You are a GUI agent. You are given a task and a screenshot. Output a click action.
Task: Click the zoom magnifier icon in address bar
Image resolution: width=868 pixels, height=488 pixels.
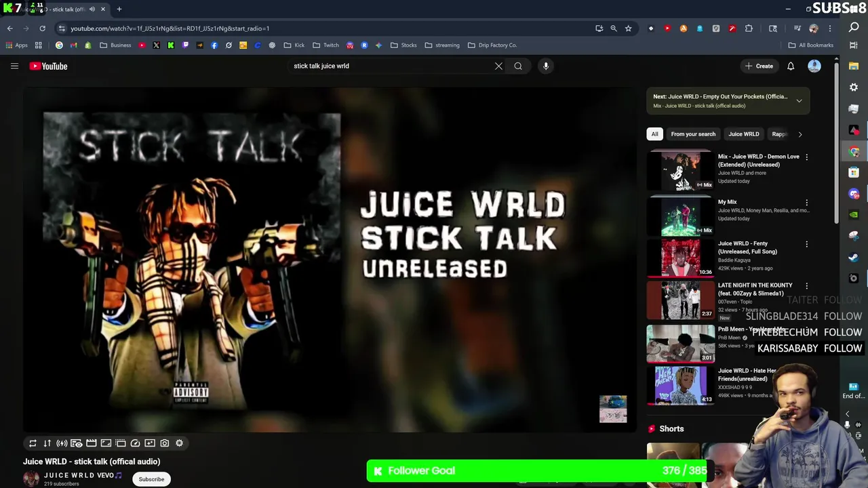coord(614,28)
